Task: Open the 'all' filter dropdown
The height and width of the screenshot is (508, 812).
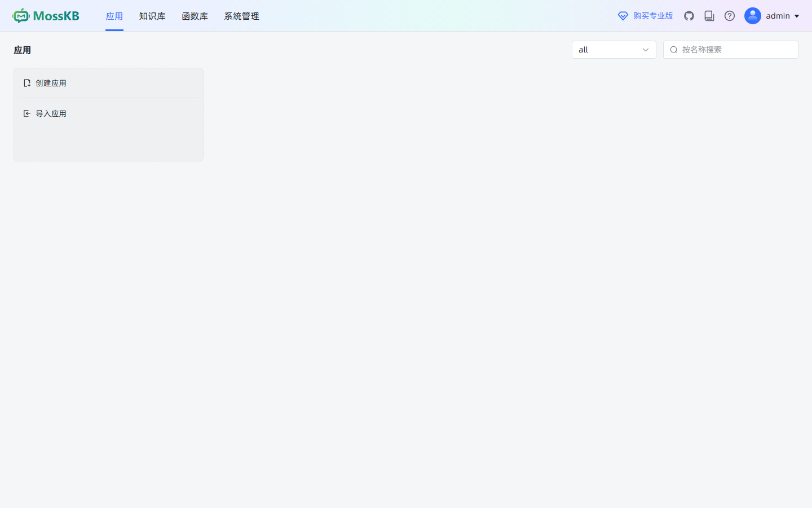Action: click(614, 50)
